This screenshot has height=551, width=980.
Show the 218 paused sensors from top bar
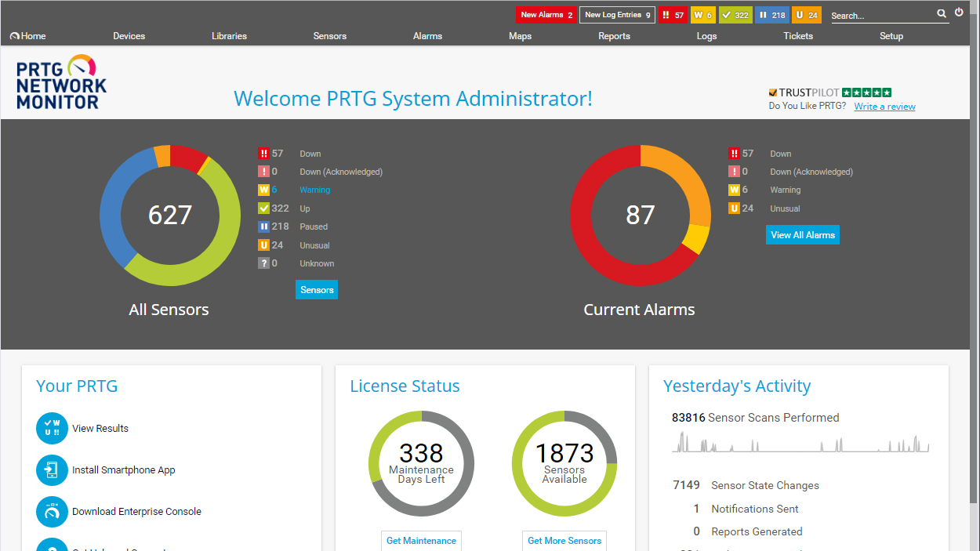(x=771, y=15)
